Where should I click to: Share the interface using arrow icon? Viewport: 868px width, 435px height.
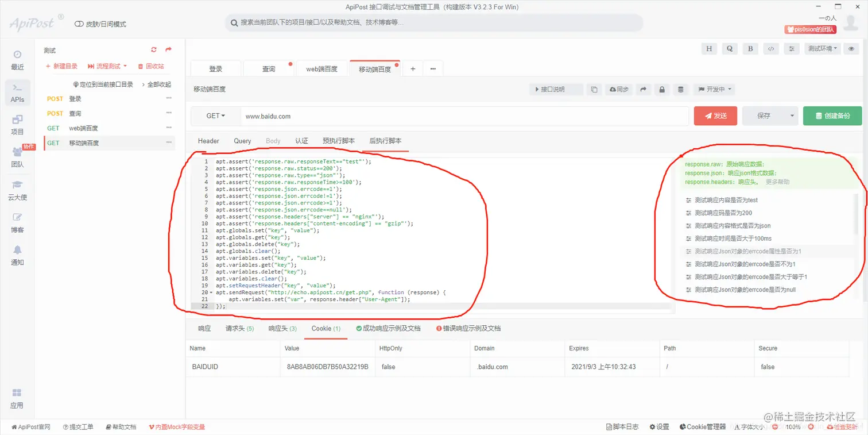point(644,90)
